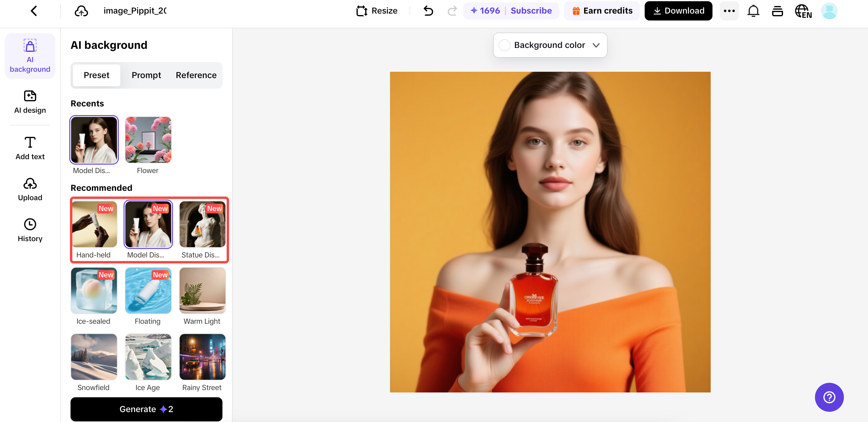Click the Generate button
Screen dimensions: 868x422
pyautogui.click(x=146, y=409)
